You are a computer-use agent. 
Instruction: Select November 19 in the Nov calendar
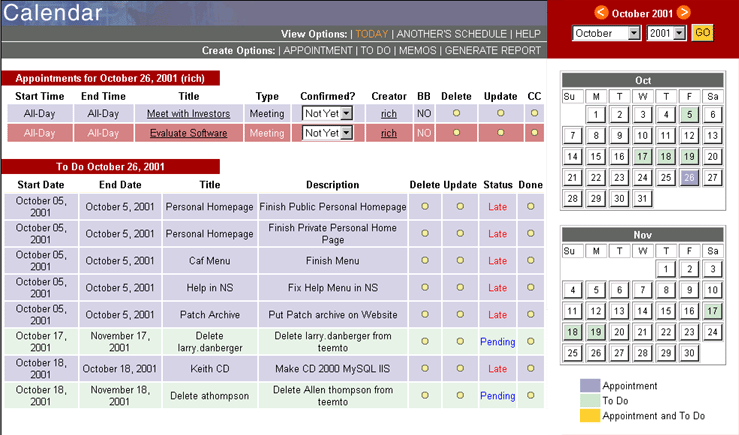pos(596,332)
